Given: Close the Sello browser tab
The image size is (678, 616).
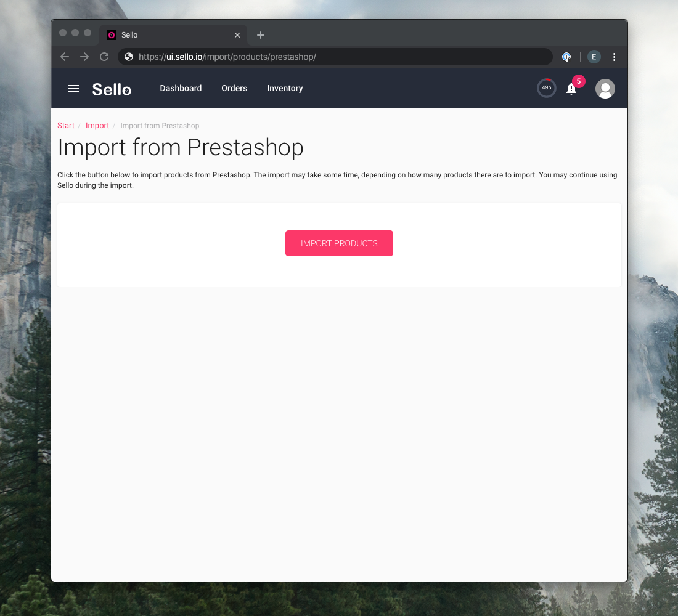Looking at the screenshot, I should click(x=237, y=35).
